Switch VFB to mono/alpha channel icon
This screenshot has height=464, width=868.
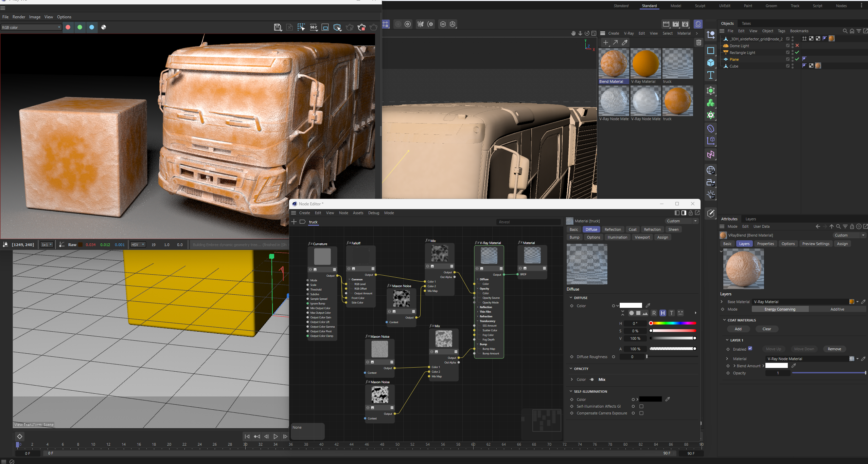(x=104, y=27)
